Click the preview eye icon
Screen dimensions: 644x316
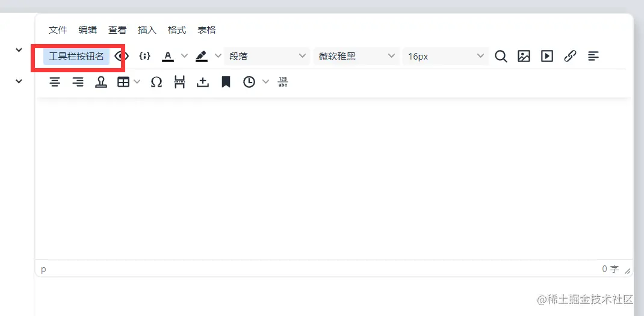[122, 57]
